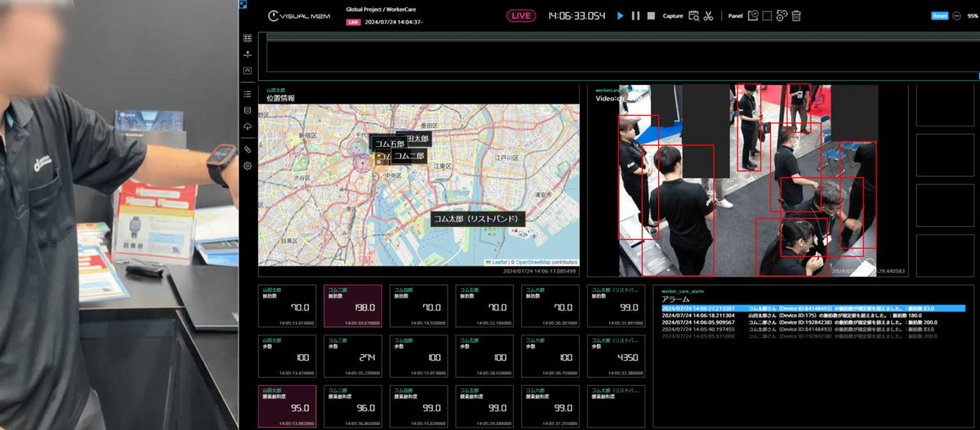Viewport: 980px width, 430px height.
Task: Open the dashboard layout icon in sidebar
Action: [247, 38]
